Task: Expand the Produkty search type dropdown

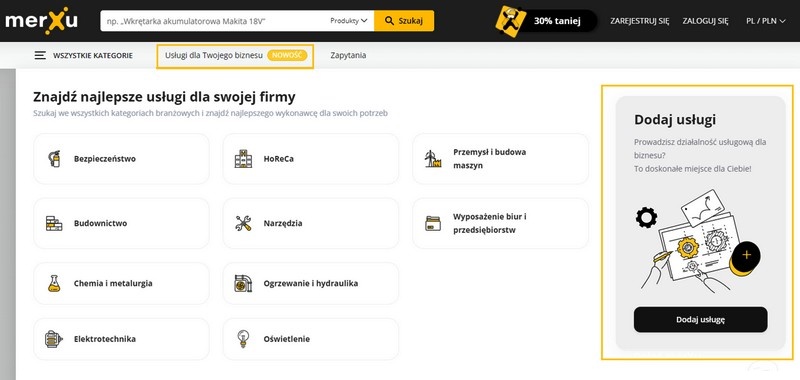Action: pos(348,21)
